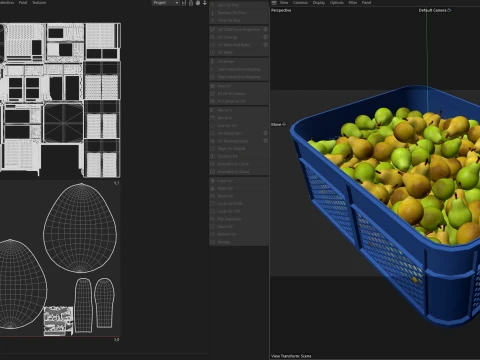The image size is (480, 360).
Task: Click the Cycle UV CW command
Action: 239,211
